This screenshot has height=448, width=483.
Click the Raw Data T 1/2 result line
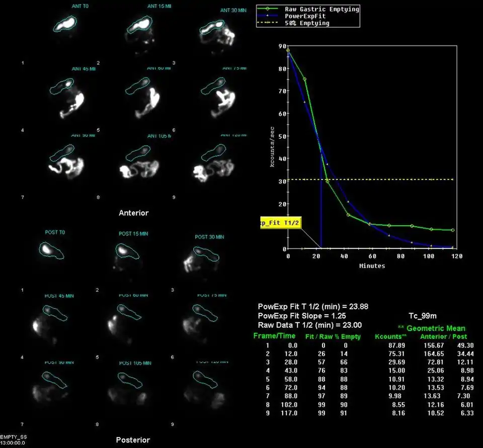click(x=309, y=325)
